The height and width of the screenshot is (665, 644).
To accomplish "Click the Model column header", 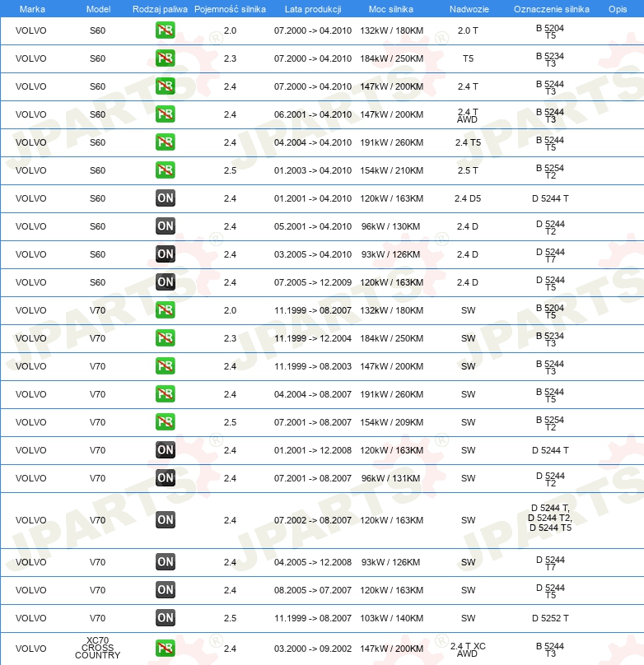I will [x=99, y=9].
